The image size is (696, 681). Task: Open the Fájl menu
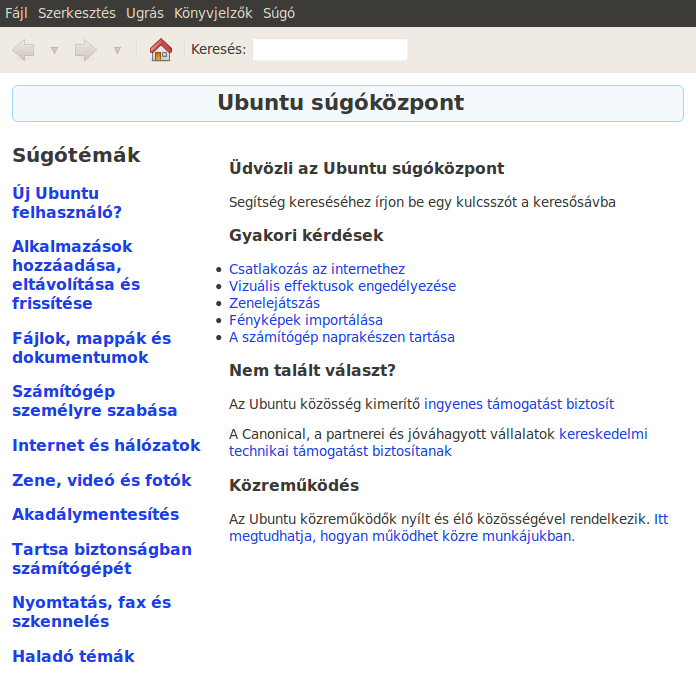coord(16,13)
